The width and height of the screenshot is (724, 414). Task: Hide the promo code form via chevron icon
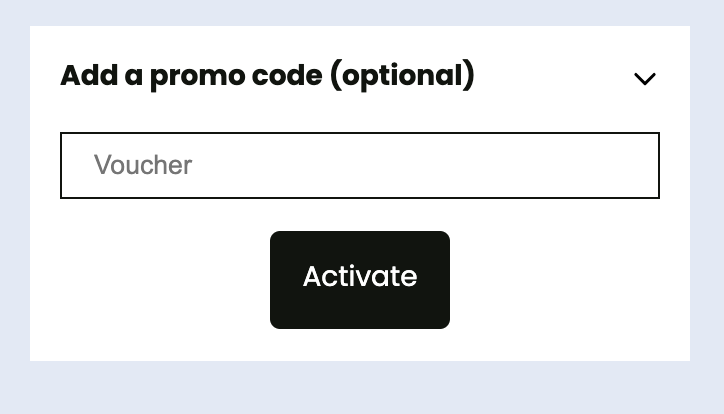645,79
